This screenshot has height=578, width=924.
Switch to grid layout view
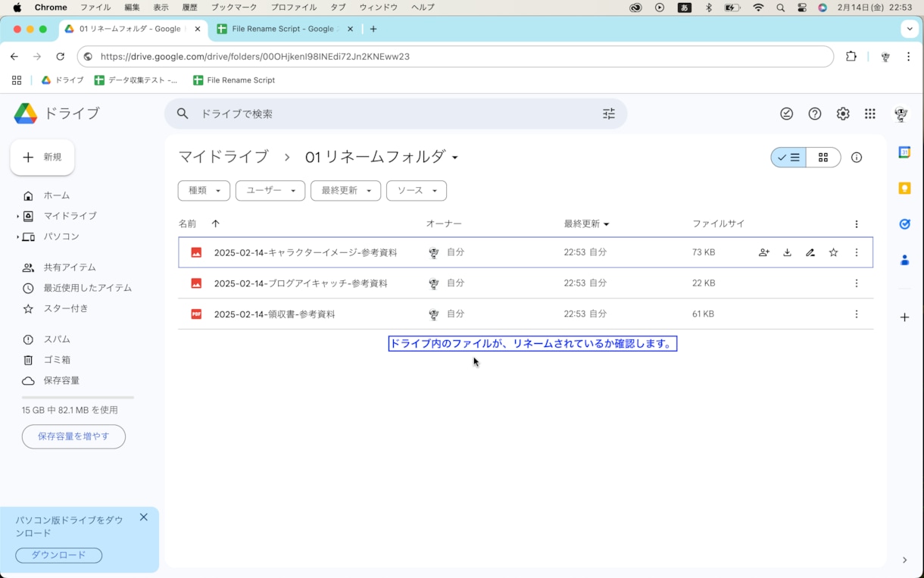tap(823, 158)
